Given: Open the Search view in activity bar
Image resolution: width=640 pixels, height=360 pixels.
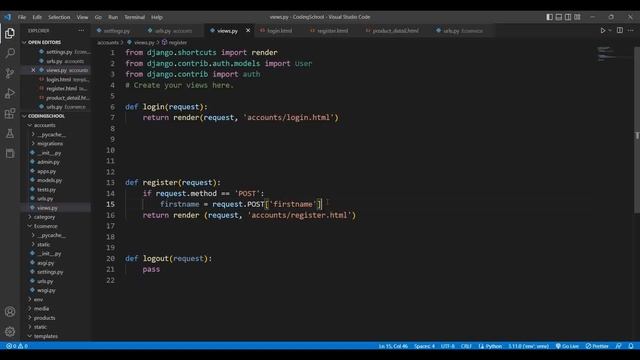Looking at the screenshot, I should coord(10,53).
